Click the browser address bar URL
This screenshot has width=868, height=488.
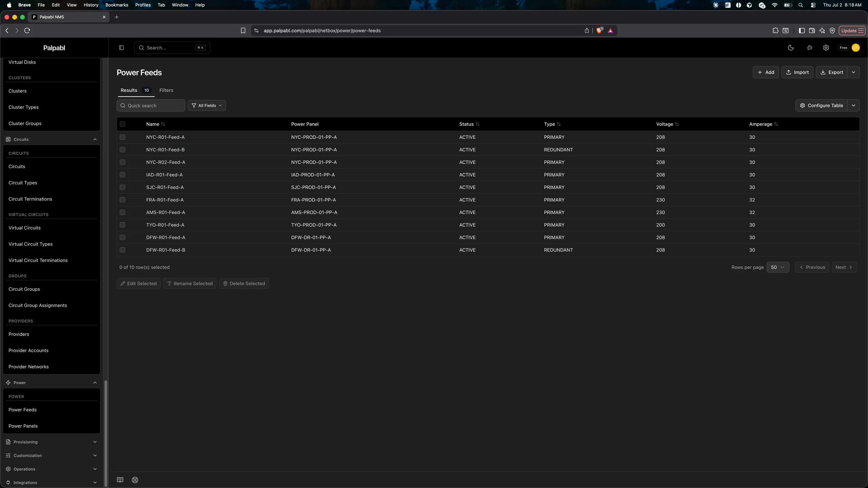(322, 31)
